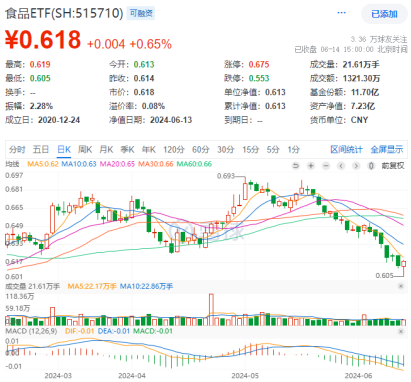Shift chart right with the right arrow
Screen dimensions: 411x382
pos(356,166)
